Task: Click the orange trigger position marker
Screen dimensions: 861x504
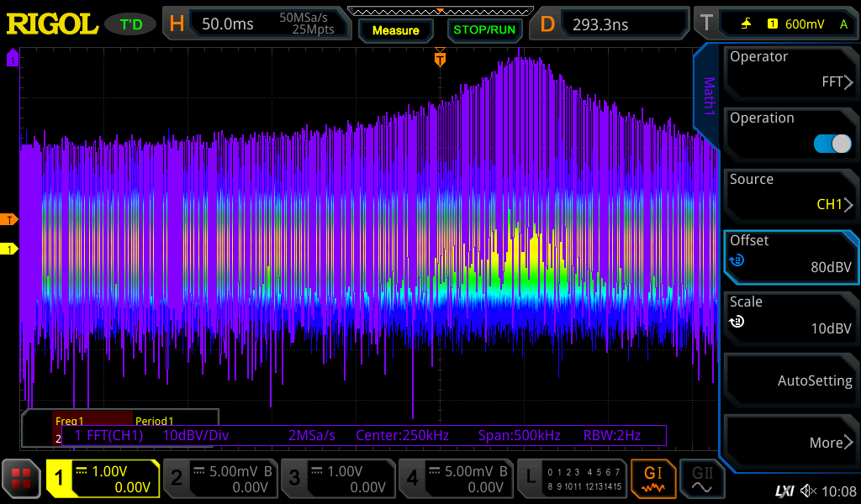Action: (440, 59)
